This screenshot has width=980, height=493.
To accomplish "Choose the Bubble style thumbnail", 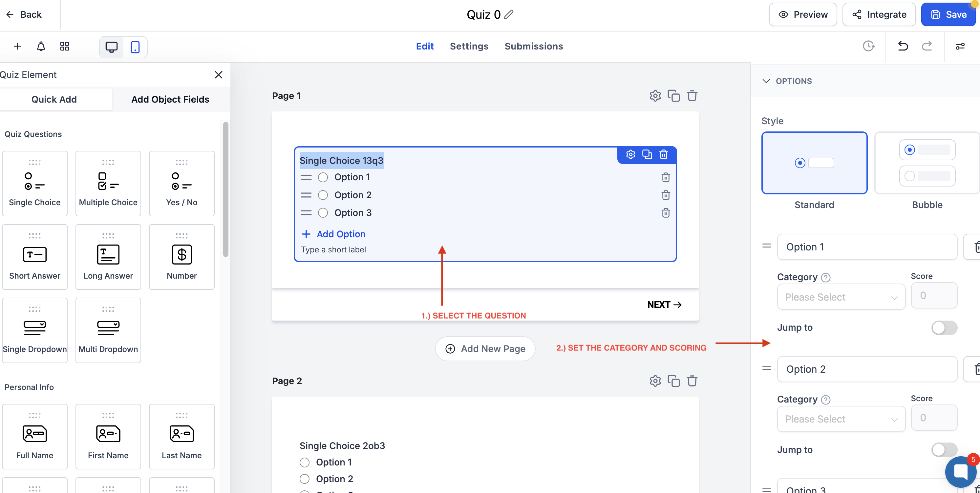I will [x=927, y=163].
